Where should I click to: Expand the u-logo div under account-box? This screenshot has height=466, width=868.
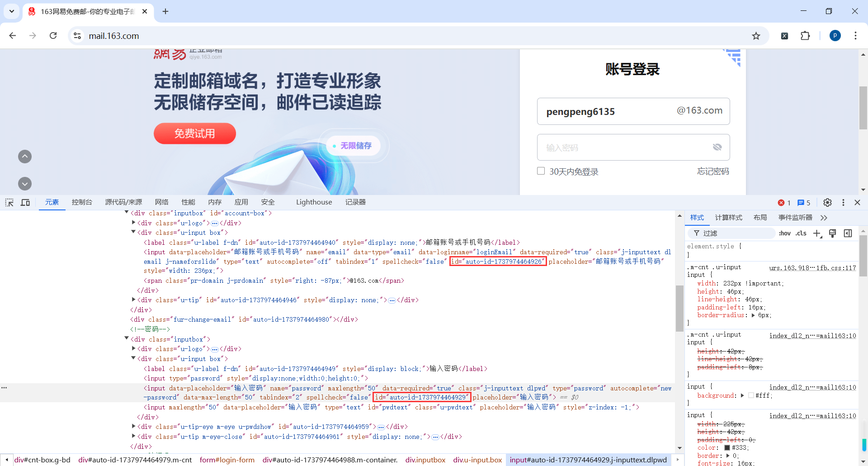click(133, 223)
